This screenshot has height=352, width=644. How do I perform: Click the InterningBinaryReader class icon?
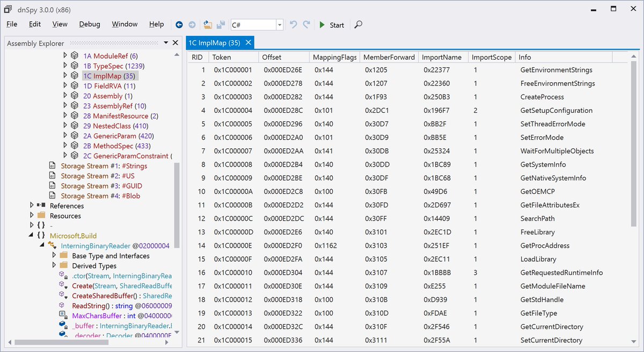pyautogui.click(x=53, y=246)
